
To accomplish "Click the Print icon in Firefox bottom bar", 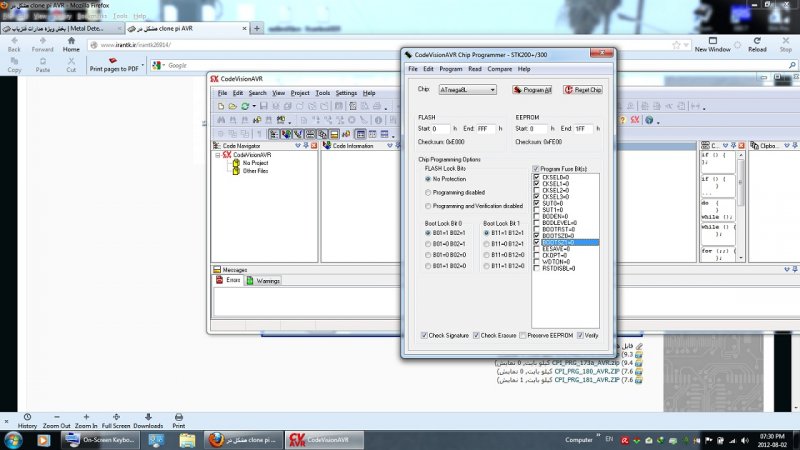I will 179,417.
